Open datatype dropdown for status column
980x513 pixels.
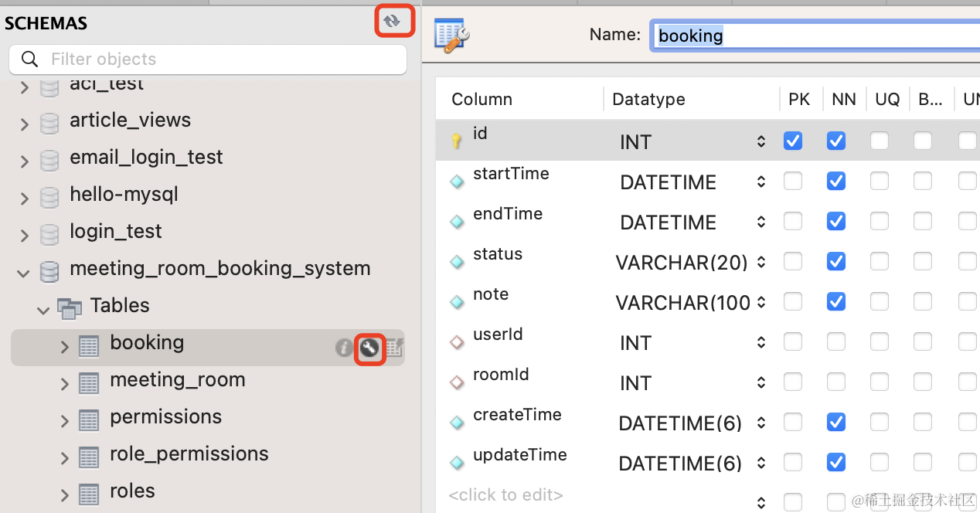pos(761,263)
